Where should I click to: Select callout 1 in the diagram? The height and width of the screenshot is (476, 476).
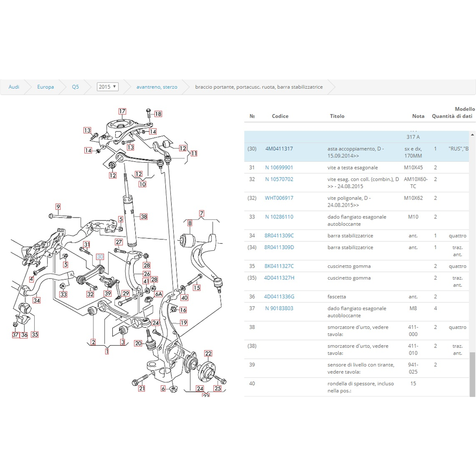[107, 351]
